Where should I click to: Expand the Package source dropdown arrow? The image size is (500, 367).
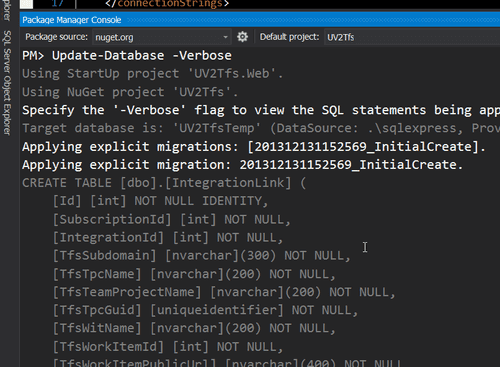[226, 37]
